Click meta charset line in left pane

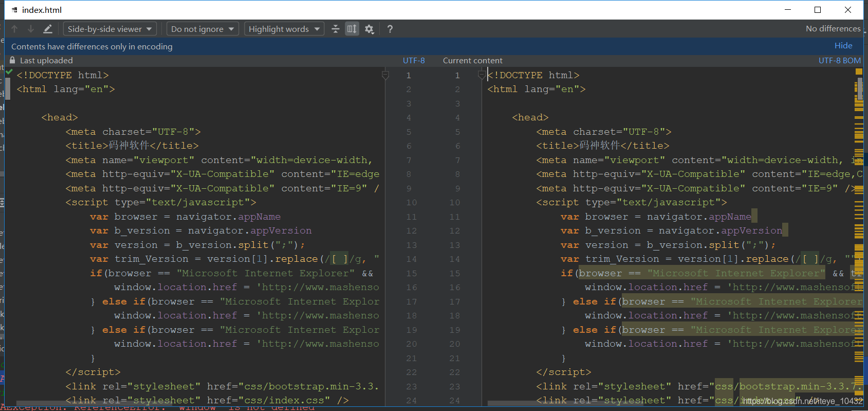[x=133, y=132]
